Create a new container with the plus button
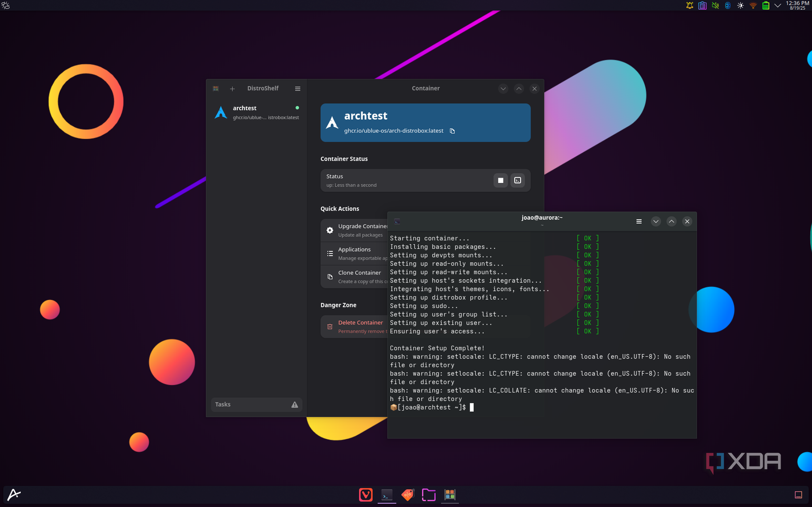 pyautogui.click(x=232, y=89)
